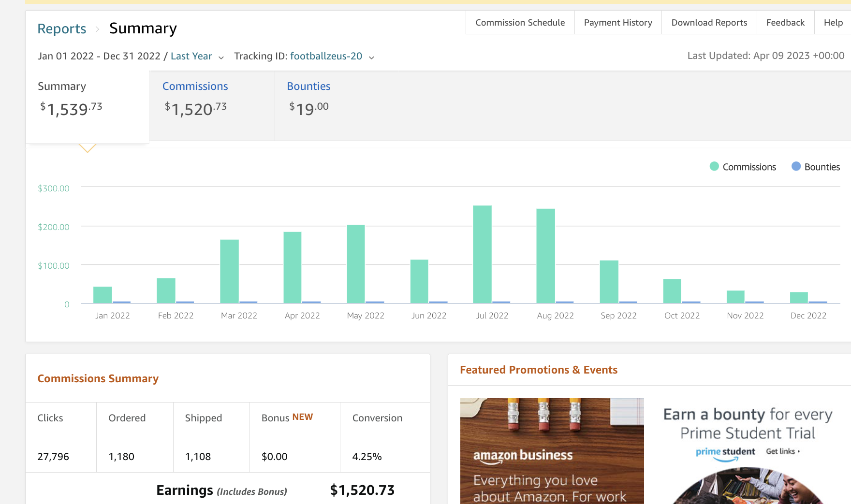Screen dimensions: 851x504
Task: Toggle the Commissions legend swatch
Action: tap(714, 166)
